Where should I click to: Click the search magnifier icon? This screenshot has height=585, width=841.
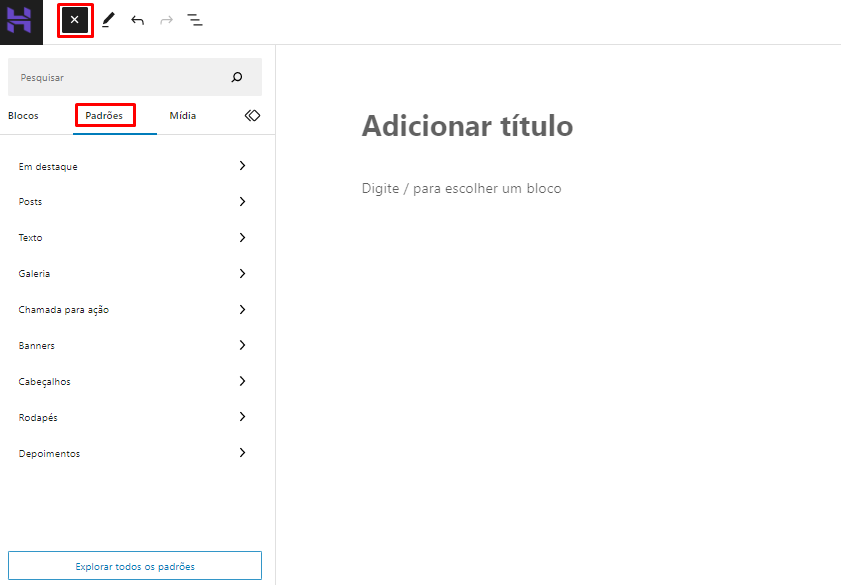coord(236,76)
